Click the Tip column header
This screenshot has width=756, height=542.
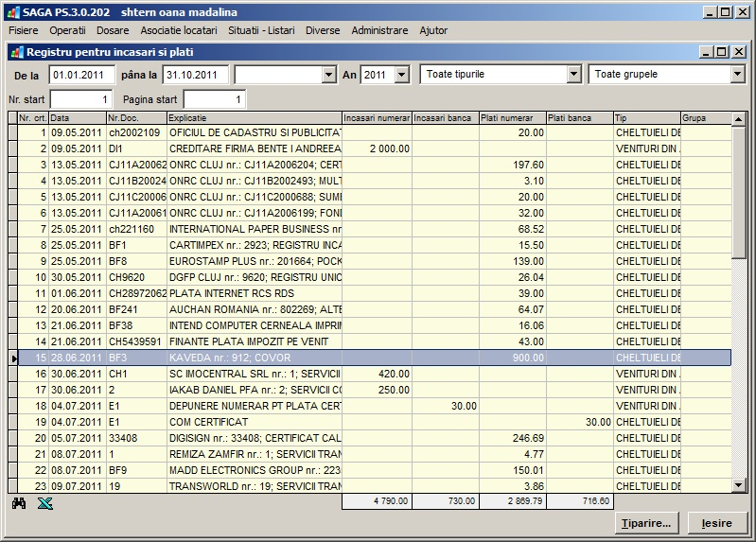646,118
